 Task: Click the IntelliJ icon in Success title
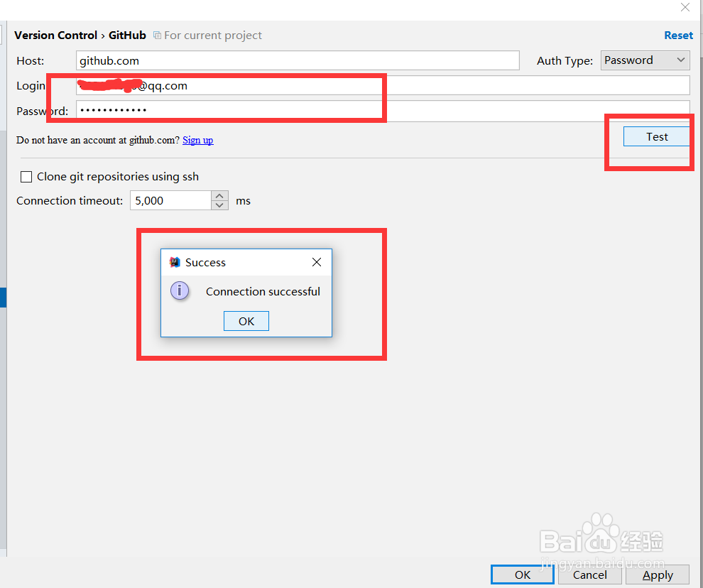175,262
